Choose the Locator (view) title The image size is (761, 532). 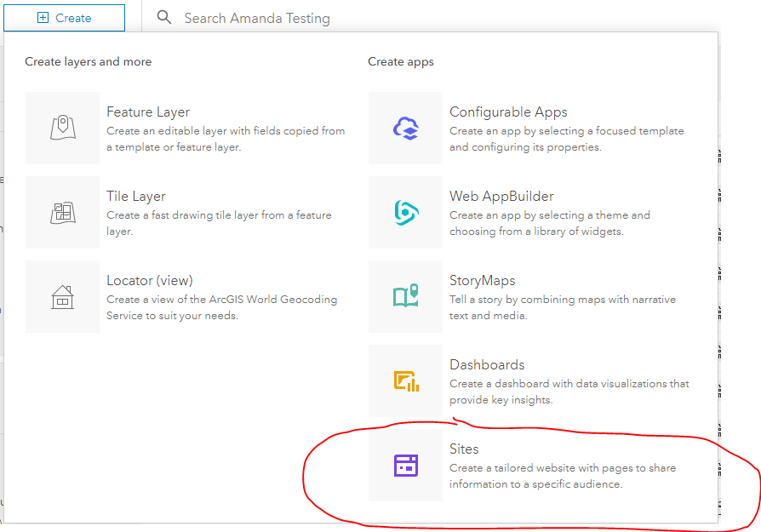tap(150, 281)
